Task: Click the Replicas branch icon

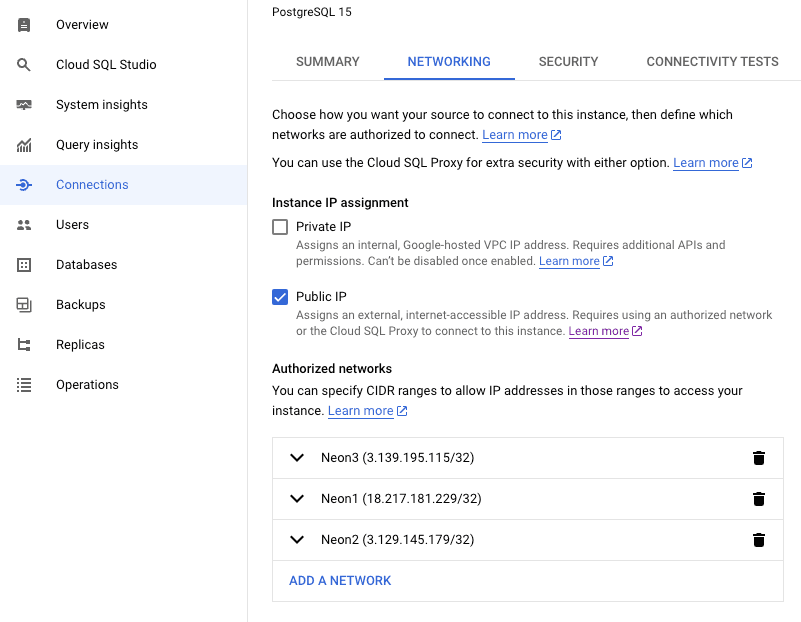Action: pos(25,344)
